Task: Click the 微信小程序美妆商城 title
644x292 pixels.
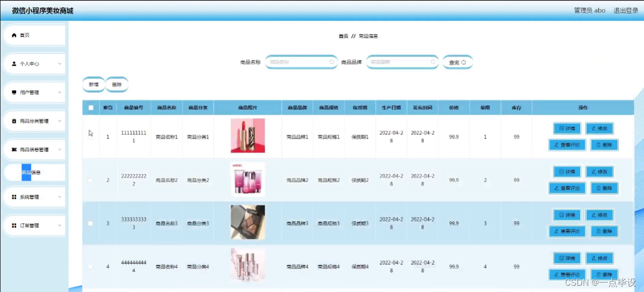Action: pyautogui.click(x=43, y=10)
